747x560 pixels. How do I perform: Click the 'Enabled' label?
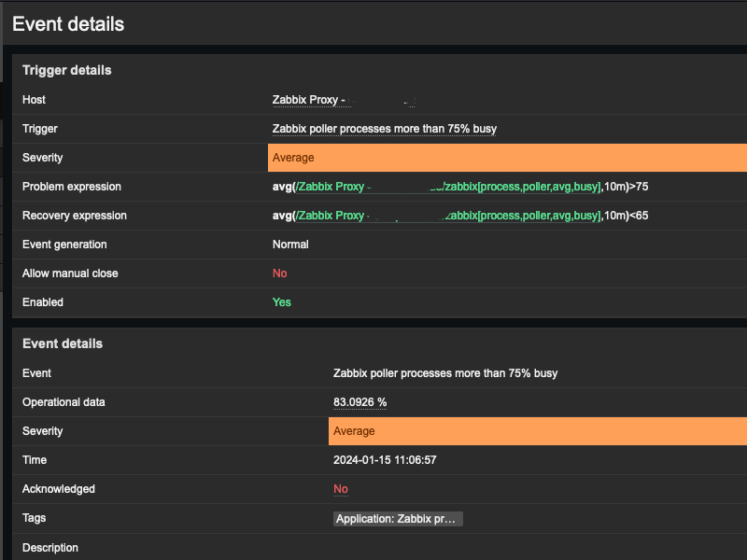(42, 302)
